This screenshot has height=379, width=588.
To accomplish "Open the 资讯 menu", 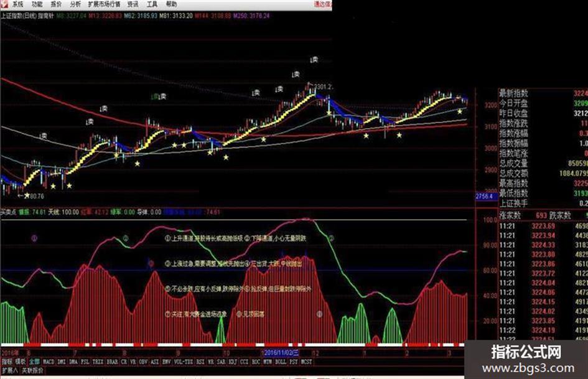I will click(133, 4).
